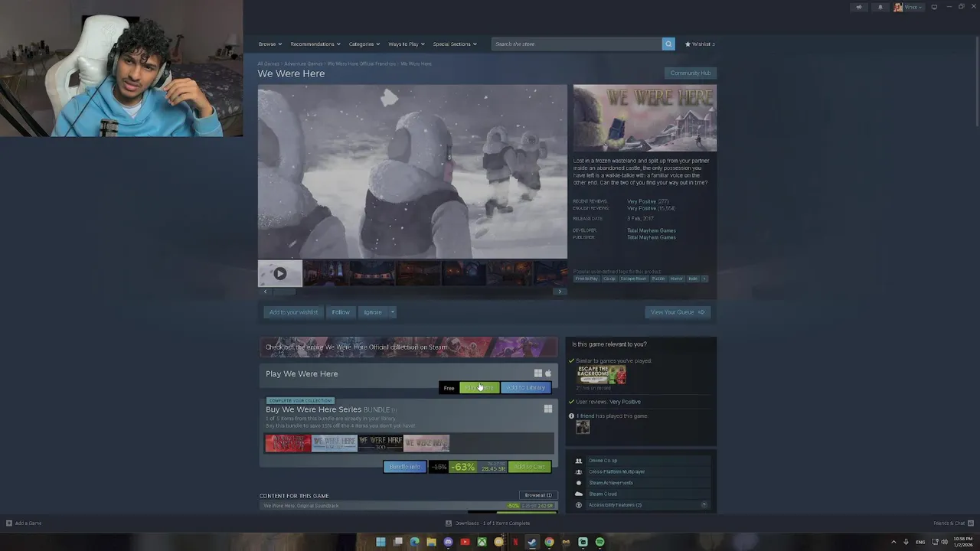Viewport: 980px width, 551px height.
Task: Click Steam icon on taskbar
Action: 532,542
